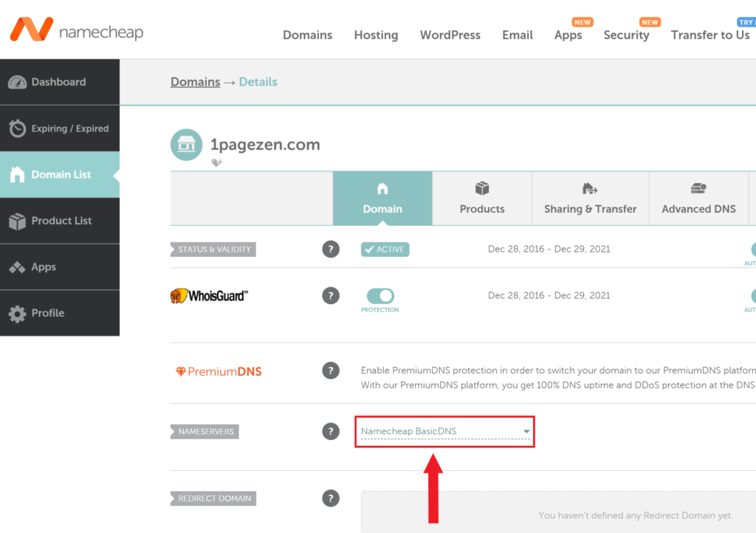Open help icon for WhoisGuard
Image resolution: width=756 pixels, height=533 pixels.
click(331, 295)
